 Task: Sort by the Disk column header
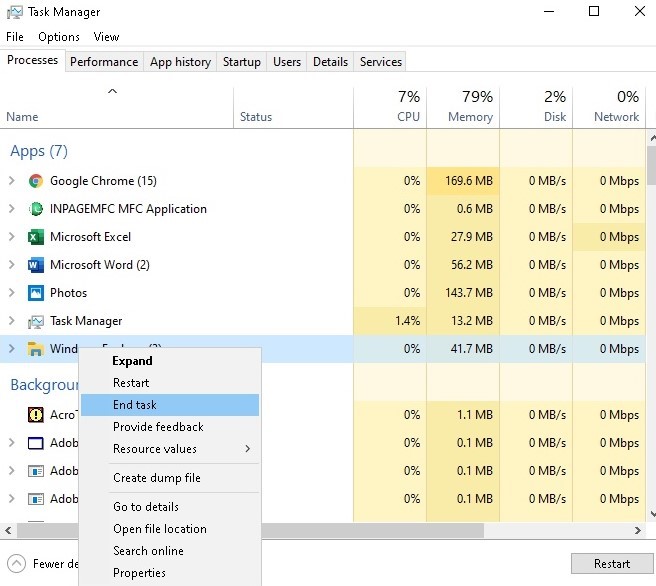[536, 107]
